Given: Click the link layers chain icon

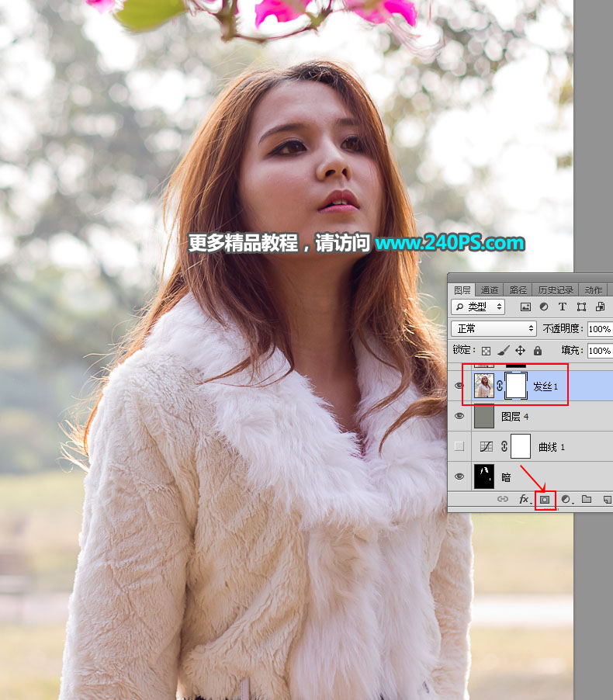Looking at the screenshot, I should point(503,499).
